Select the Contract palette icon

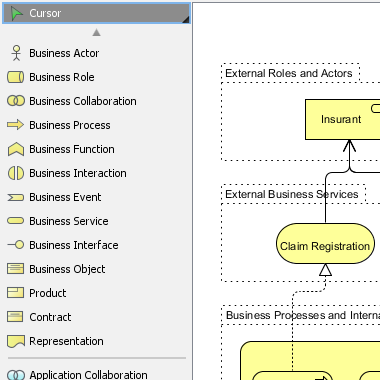click(x=16, y=317)
